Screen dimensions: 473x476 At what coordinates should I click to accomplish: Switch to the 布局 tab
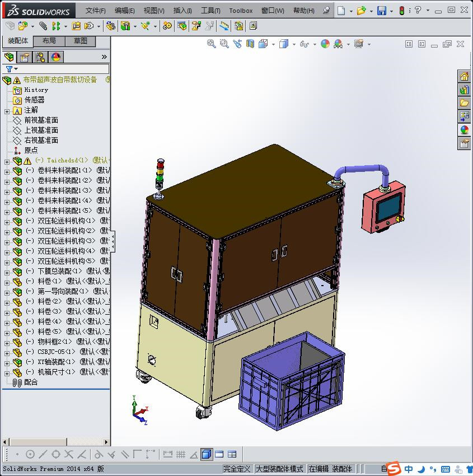49,41
